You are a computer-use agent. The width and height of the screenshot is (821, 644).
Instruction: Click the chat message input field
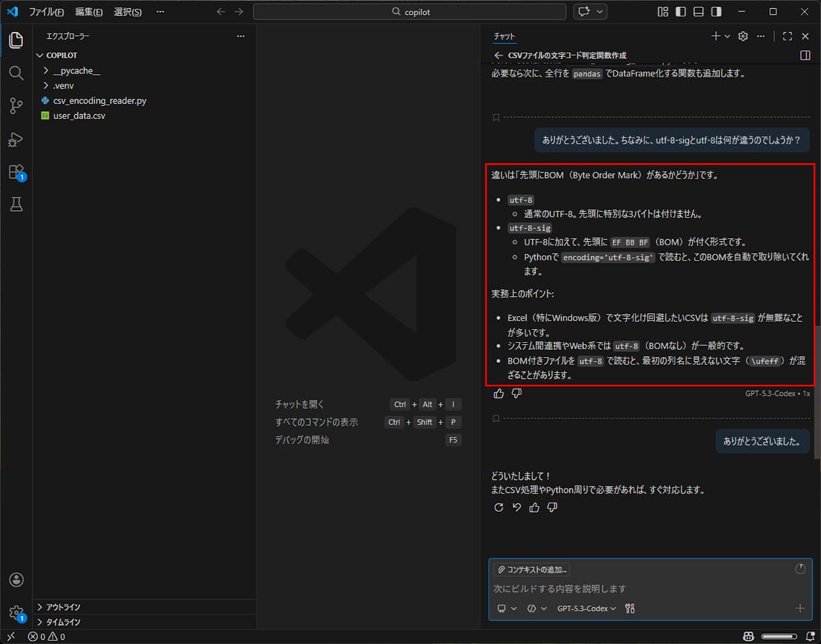pos(643,589)
